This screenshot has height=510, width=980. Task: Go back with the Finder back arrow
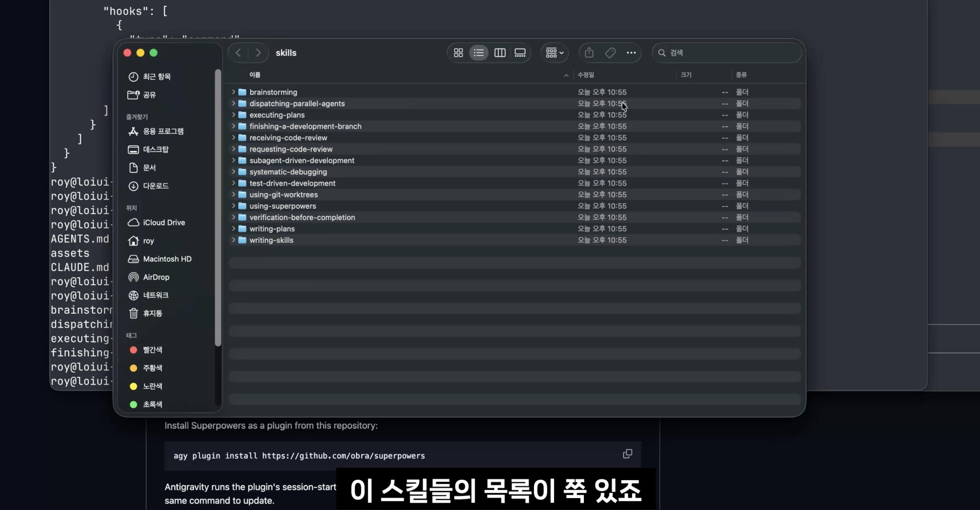point(239,53)
